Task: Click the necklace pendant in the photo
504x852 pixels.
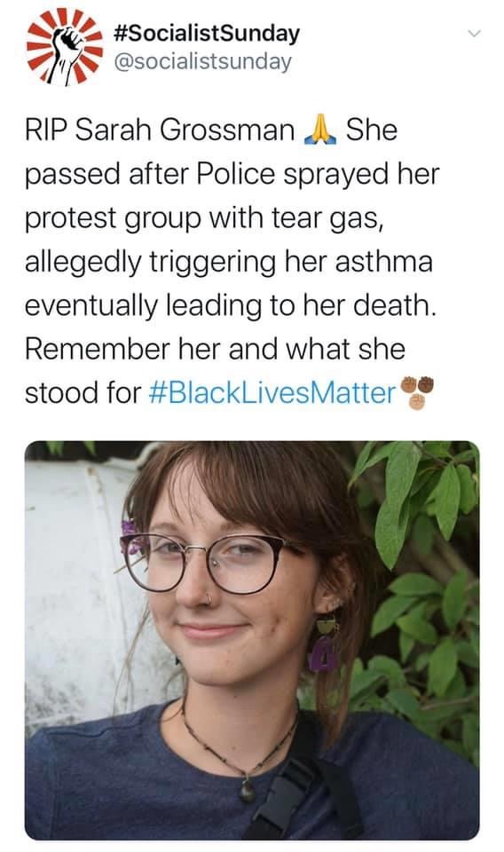Action: tap(248, 789)
